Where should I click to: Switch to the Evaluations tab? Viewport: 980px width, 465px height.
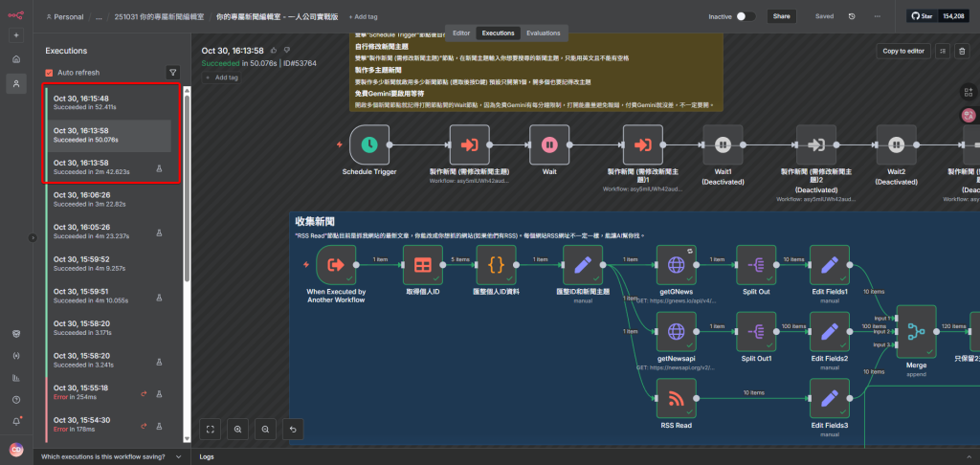[544, 33]
